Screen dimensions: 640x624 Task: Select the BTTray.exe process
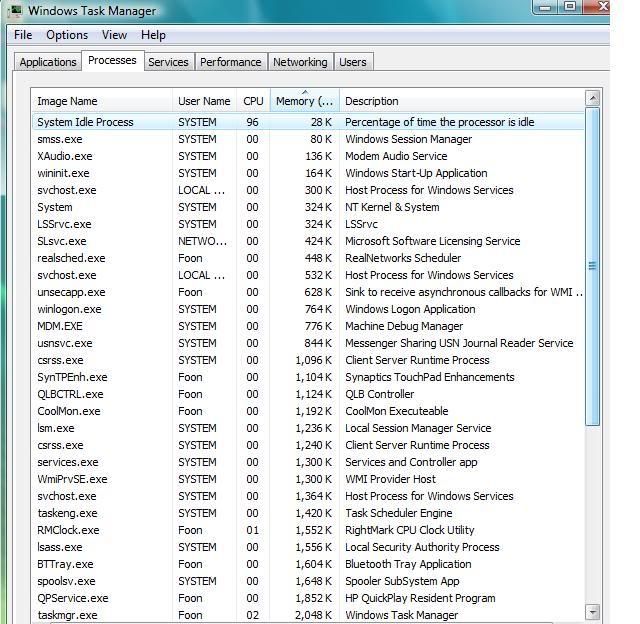point(308,564)
